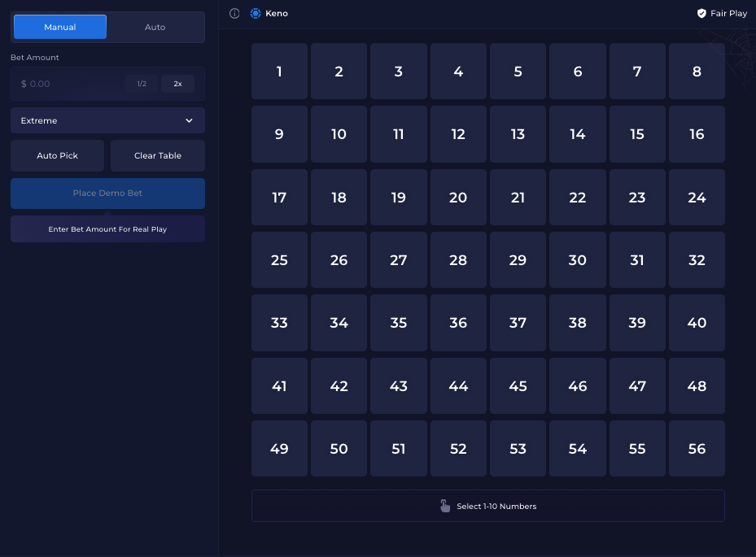The width and height of the screenshot is (756, 557).
Task: Open the game info icon
Action: point(234,14)
